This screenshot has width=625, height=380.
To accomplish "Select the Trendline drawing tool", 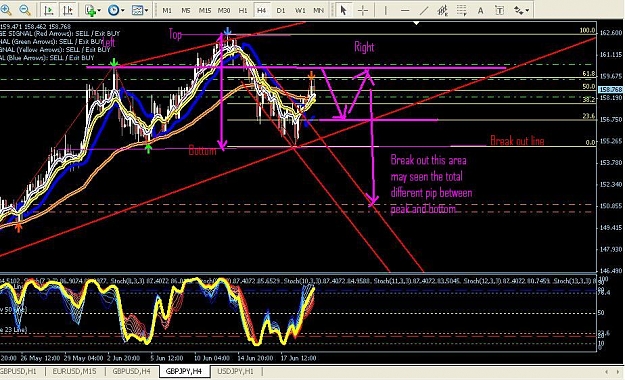I will (x=424, y=10).
